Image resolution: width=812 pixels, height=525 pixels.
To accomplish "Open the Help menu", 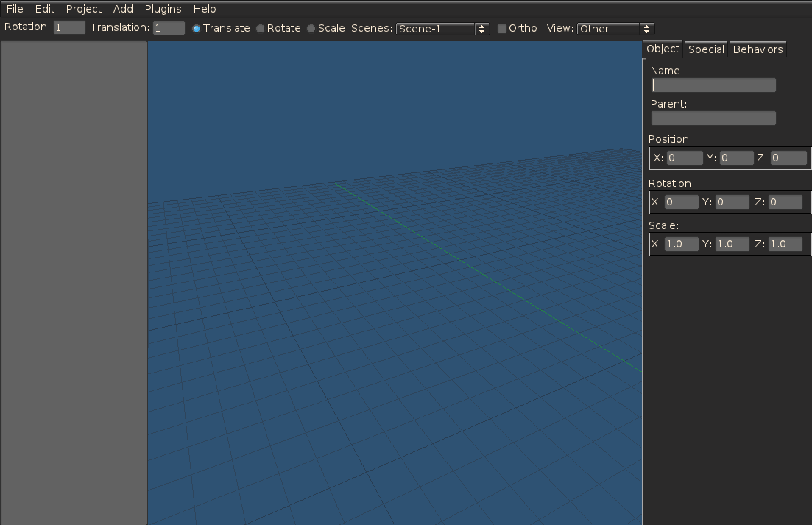I will click(205, 9).
